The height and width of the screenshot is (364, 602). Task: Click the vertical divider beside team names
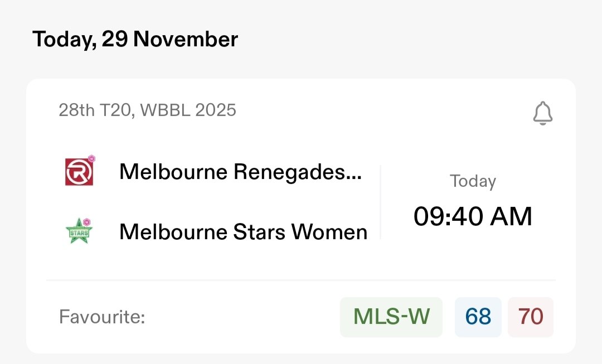381,202
